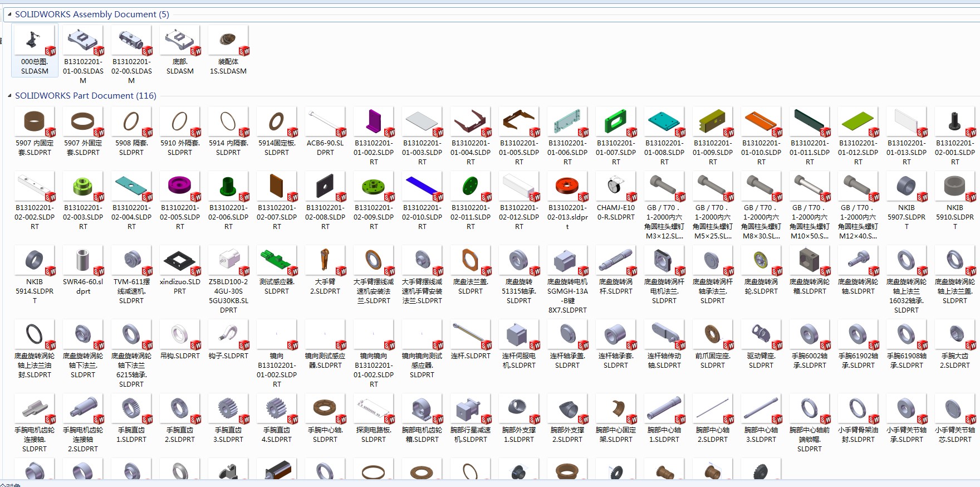Select the 底盘旋转蜗杆.SLDPRT worm shaft icon
Viewport: 980px width, 487px height.
(616, 260)
